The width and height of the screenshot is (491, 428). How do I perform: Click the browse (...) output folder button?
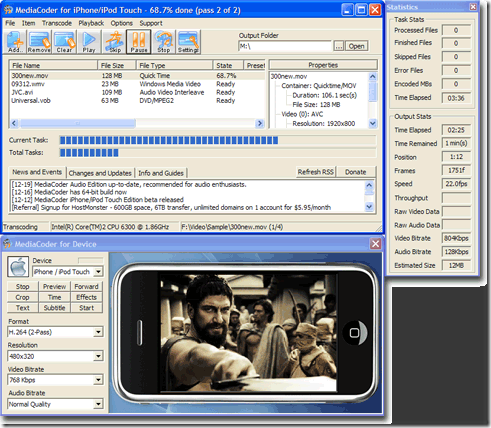(x=338, y=46)
